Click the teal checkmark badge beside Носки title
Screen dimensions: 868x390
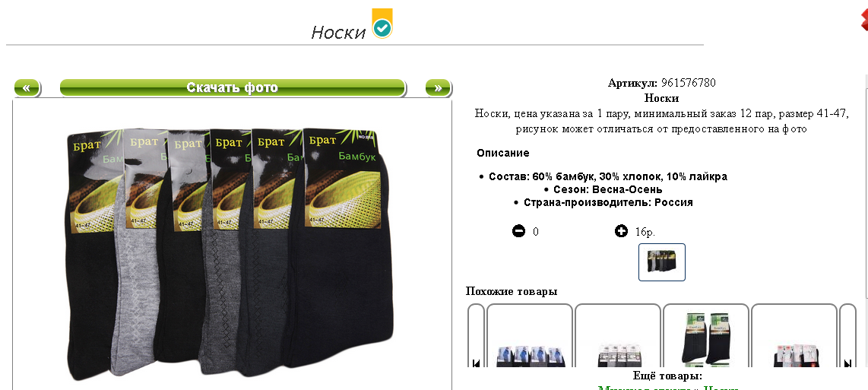382,24
